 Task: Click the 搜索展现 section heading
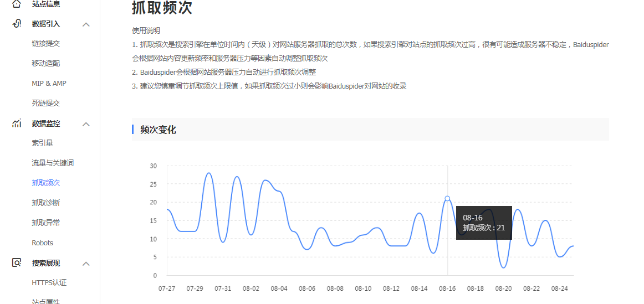click(x=46, y=263)
